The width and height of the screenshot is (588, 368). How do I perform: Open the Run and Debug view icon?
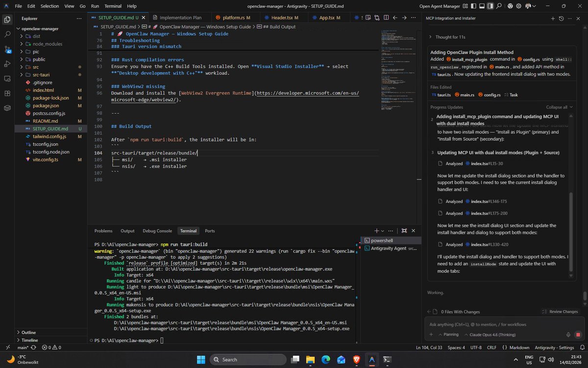(x=7, y=64)
